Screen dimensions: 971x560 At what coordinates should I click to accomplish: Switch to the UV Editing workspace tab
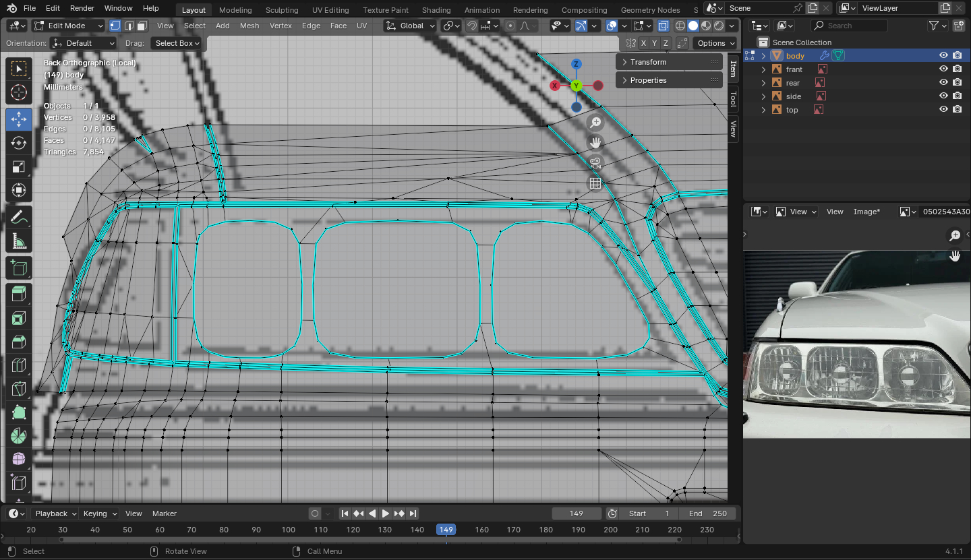click(x=330, y=10)
